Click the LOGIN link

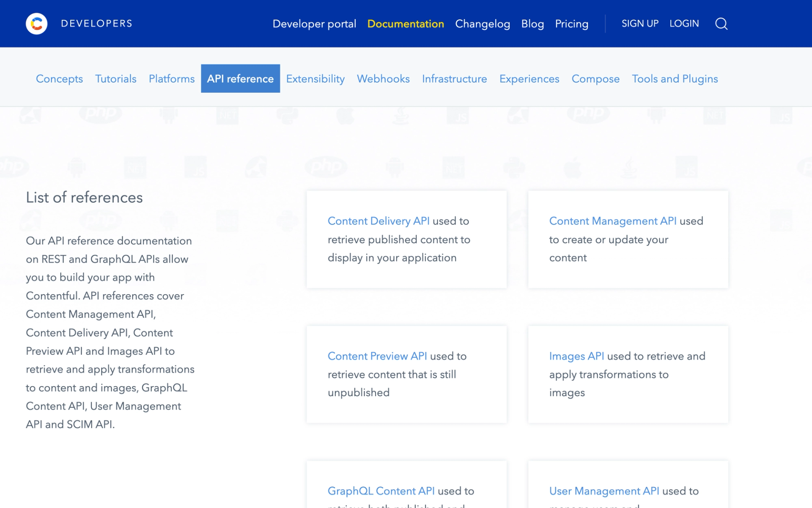coord(684,24)
